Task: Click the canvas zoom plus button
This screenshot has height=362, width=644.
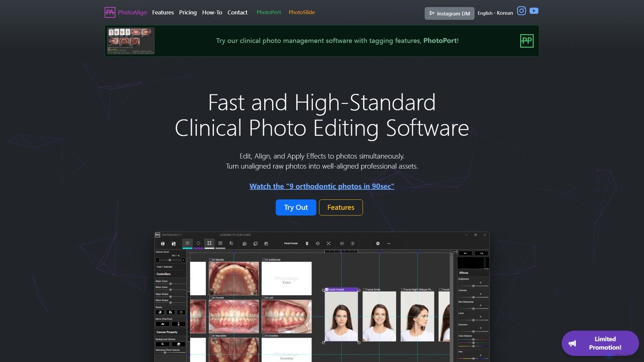Action: point(183,260)
